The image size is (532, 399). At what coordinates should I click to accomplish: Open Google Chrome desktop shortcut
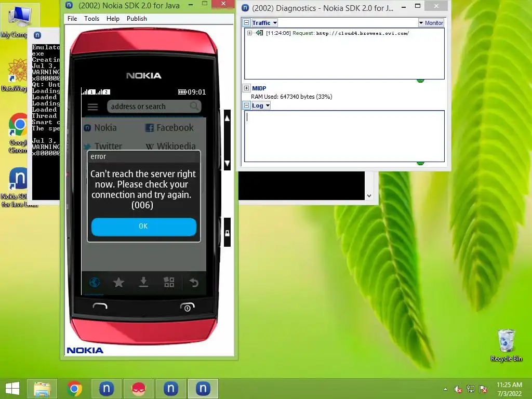coord(18,133)
